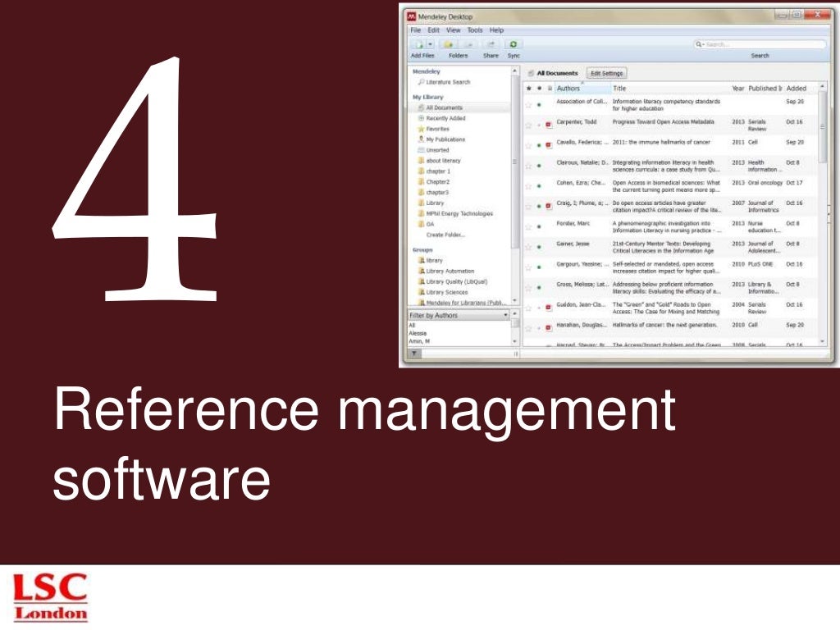The width and height of the screenshot is (840, 630).
Task: Click the 'chapter 1' folder icon
Action: pyautogui.click(x=421, y=171)
